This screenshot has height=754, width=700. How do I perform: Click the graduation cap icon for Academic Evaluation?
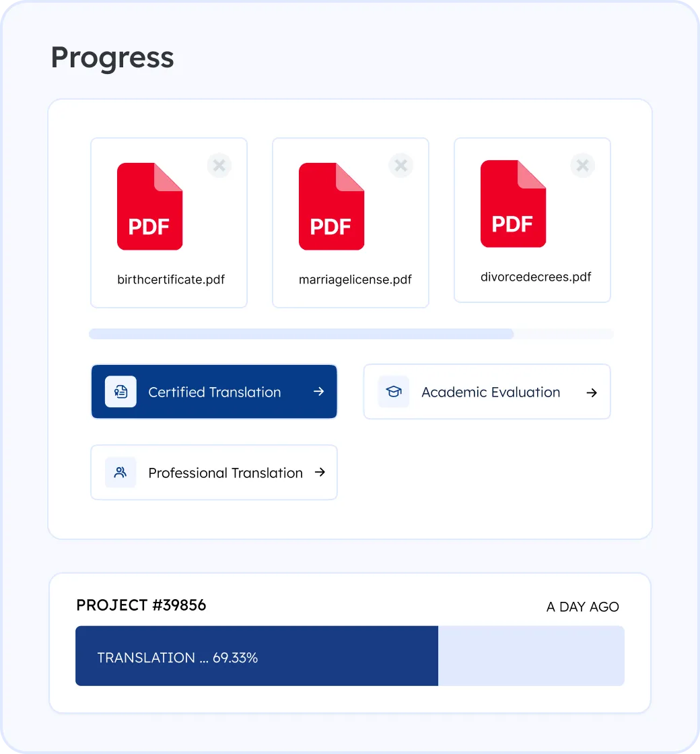pos(393,391)
